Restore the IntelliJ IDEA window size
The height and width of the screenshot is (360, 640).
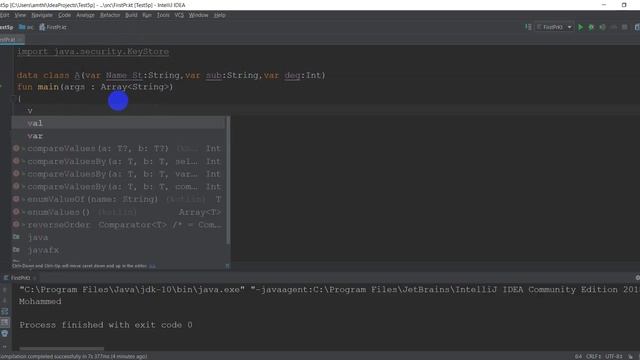pos(624,5)
